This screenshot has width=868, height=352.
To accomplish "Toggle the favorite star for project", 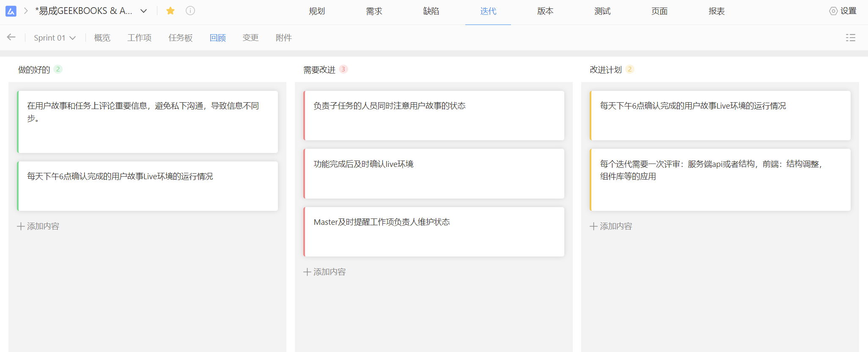I will [170, 11].
